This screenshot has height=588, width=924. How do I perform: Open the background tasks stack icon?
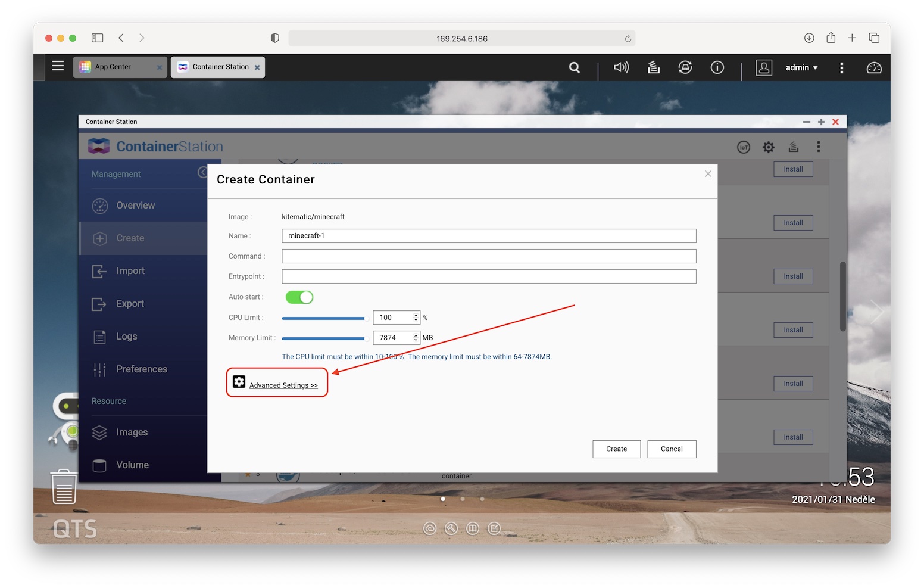tap(654, 67)
